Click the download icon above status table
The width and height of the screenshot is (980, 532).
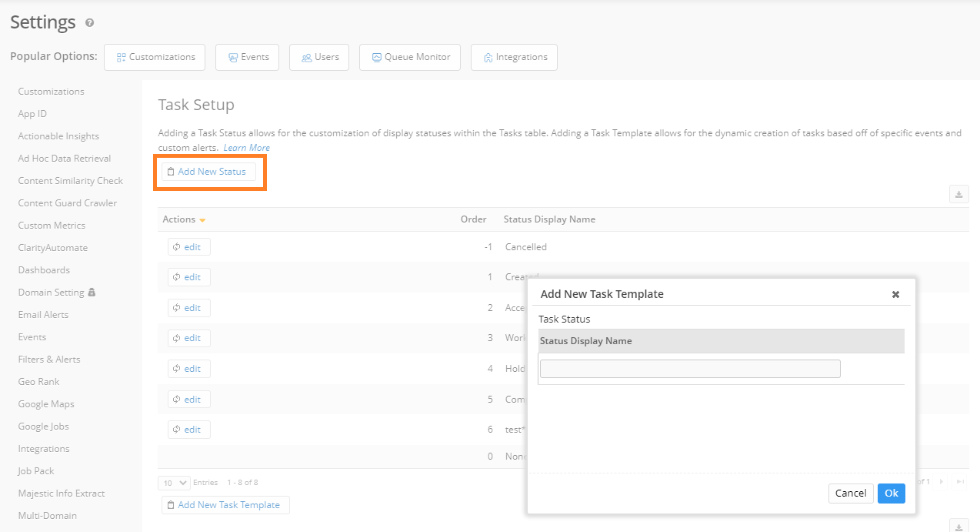[958, 195]
